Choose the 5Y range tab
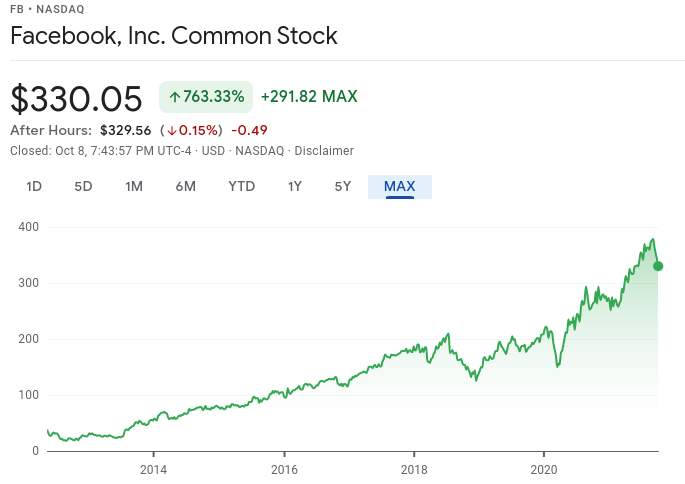The image size is (685, 484). [x=343, y=186]
